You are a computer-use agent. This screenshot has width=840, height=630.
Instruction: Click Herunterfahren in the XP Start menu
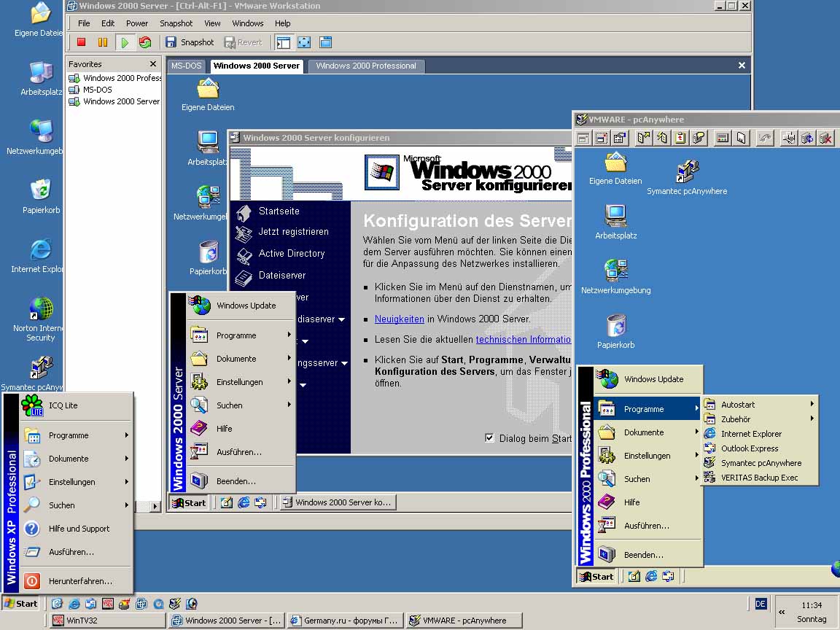click(76, 581)
